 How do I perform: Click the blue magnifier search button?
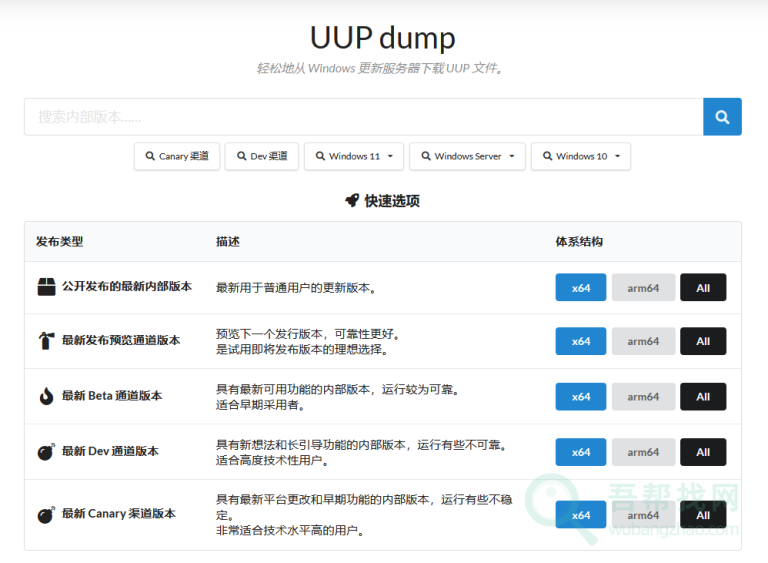(722, 117)
